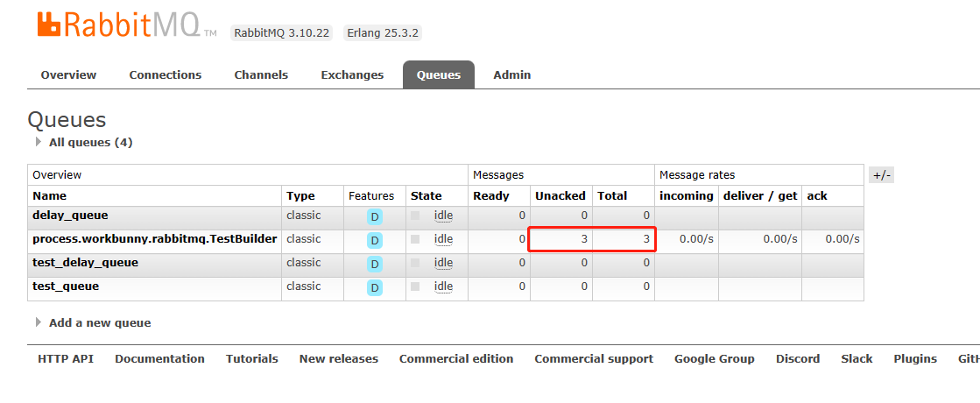The width and height of the screenshot is (980, 403).
Task: Switch to the Exchanges tab
Action: pos(352,75)
